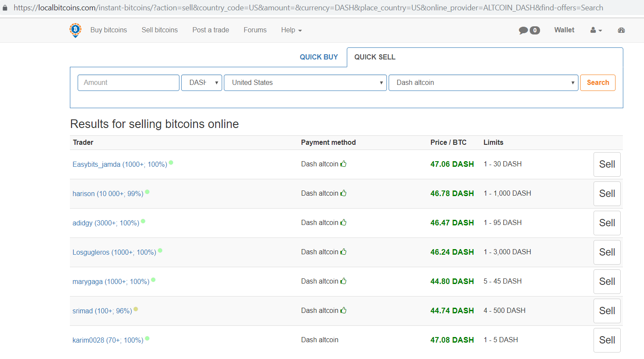Open the Wallet page
Image resolution: width=644 pixels, height=359 pixels.
(564, 30)
